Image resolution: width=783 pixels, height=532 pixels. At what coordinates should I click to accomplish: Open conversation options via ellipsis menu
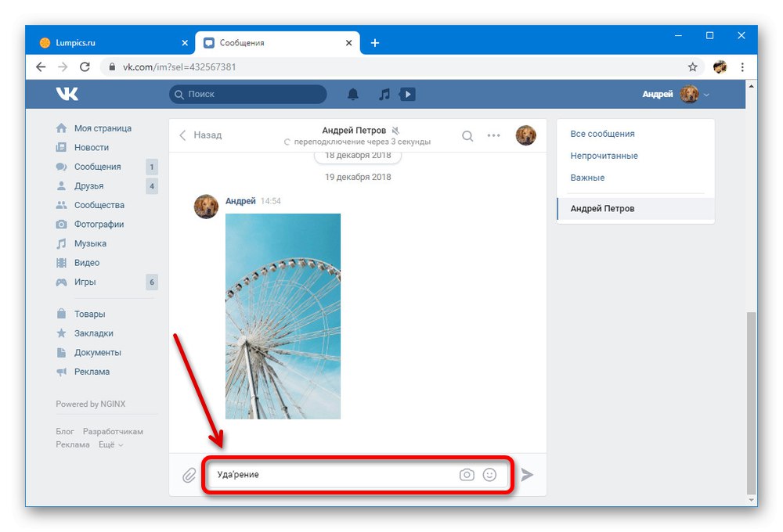(x=493, y=135)
